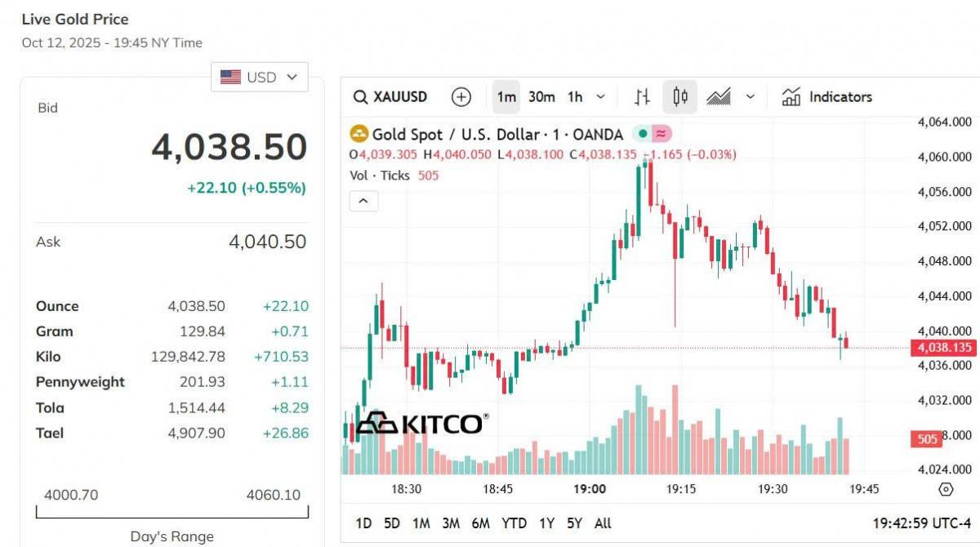The height and width of the screenshot is (547, 980).
Task: Click the compare symbol plus icon
Action: coord(460,96)
